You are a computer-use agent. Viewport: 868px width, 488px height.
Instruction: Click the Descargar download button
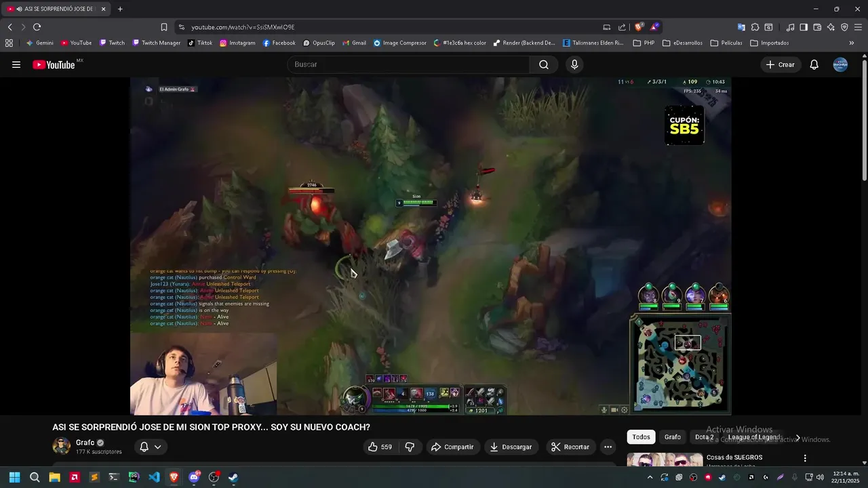click(511, 447)
